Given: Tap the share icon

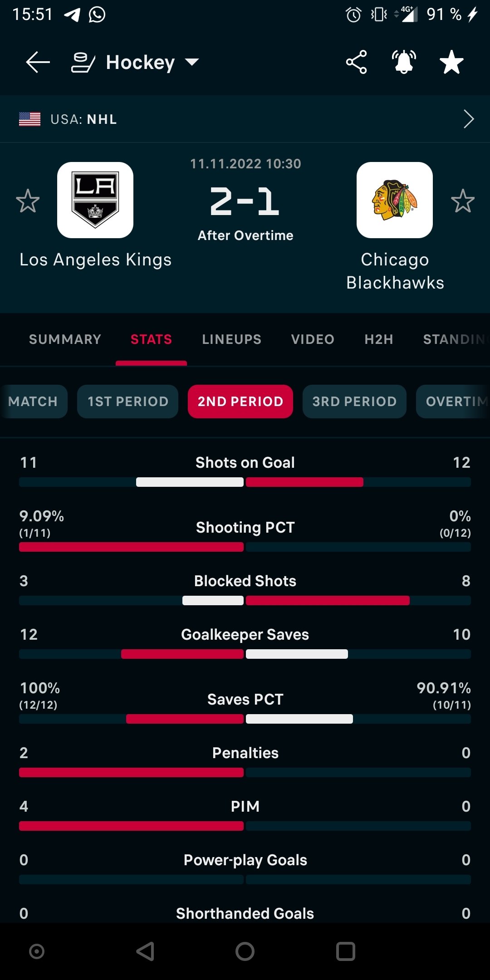Looking at the screenshot, I should coord(356,62).
